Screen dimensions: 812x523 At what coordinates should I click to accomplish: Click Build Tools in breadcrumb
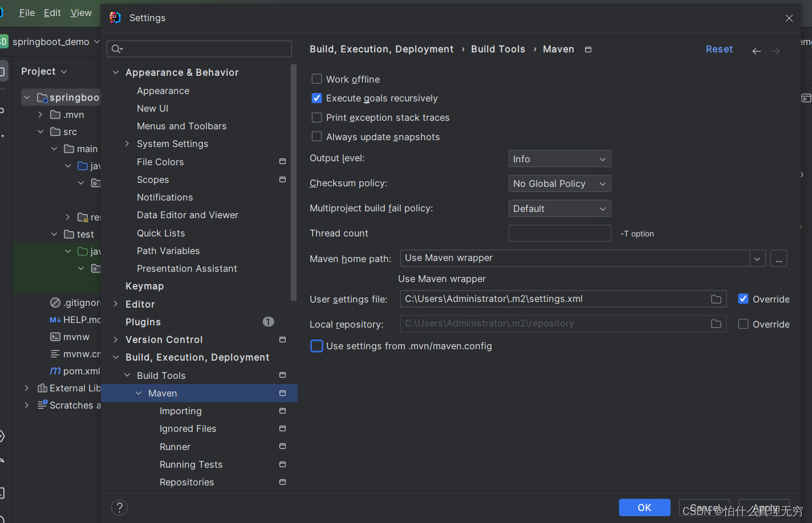[498, 49]
